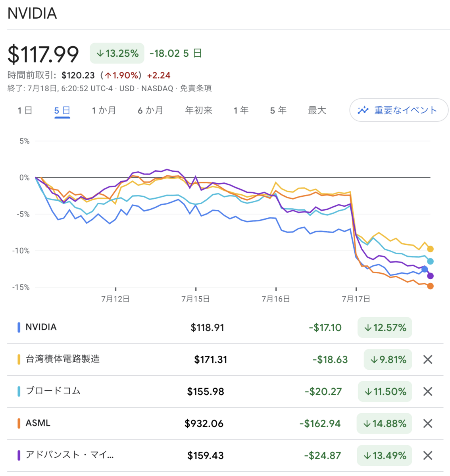
Task: Click the orange ASML legend color bar
Action: [19, 423]
